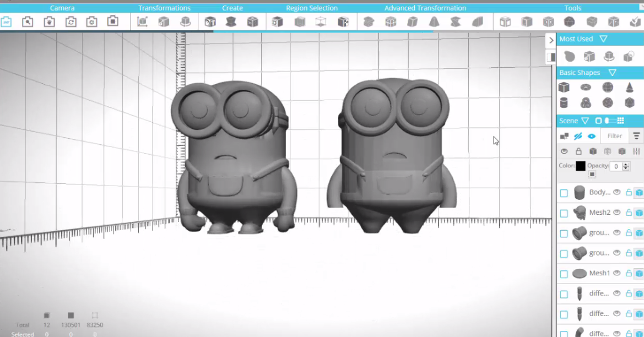Open the Region Selection toolbar group
This screenshot has width=644, height=337.
(312, 8)
